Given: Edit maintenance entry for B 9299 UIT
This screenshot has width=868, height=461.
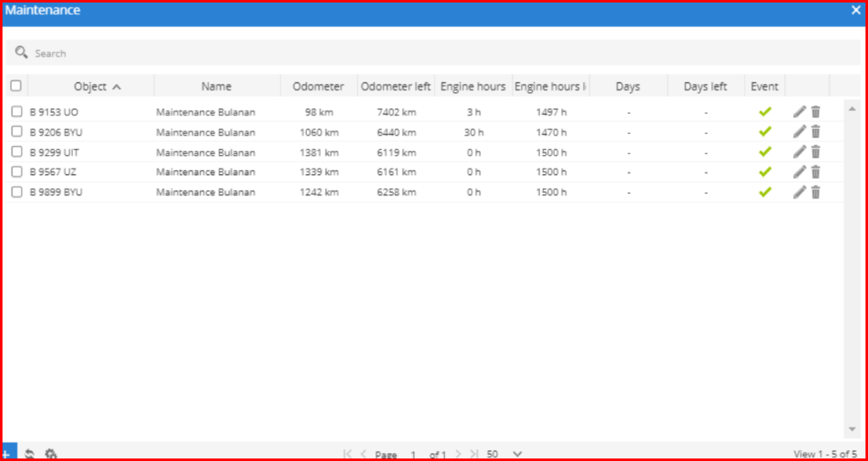Looking at the screenshot, I should click(x=799, y=152).
